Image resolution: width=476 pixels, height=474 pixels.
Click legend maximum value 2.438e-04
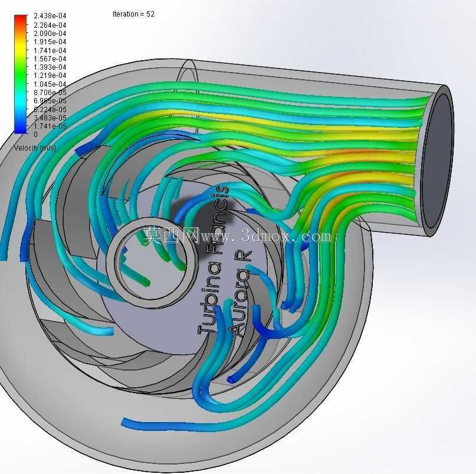pyautogui.click(x=50, y=15)
